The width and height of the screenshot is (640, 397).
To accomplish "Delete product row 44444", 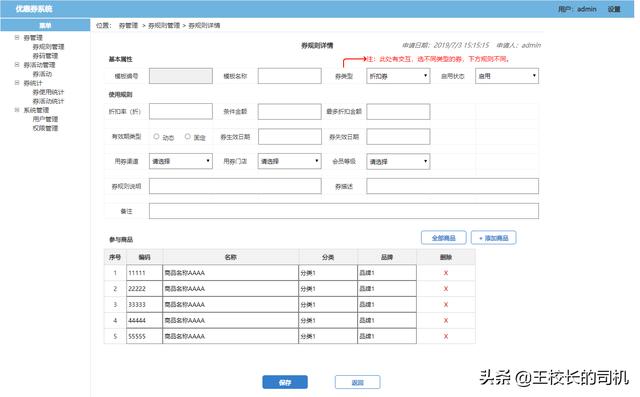I will click(x=446, y=320).
